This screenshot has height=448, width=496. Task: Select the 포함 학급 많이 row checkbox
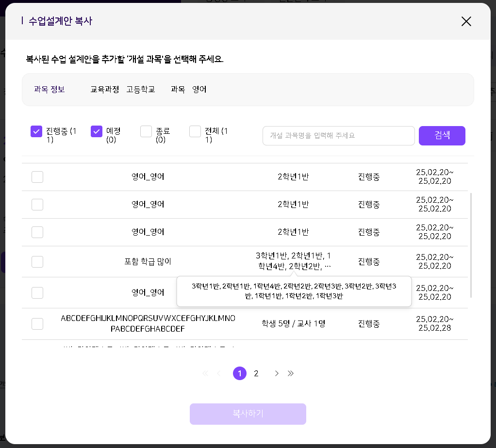[x=37, y=262]
